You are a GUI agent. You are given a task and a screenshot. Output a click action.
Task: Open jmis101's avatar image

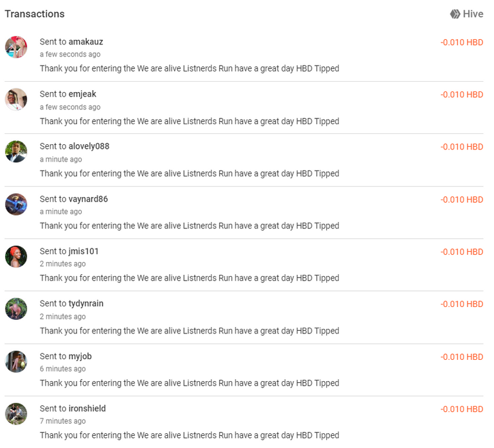tap(16, 257)
